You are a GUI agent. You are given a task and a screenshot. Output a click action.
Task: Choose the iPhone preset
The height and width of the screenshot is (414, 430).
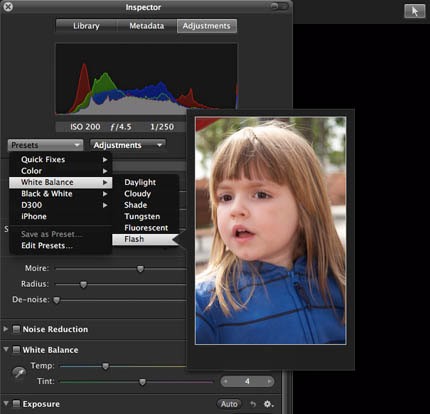60,216
